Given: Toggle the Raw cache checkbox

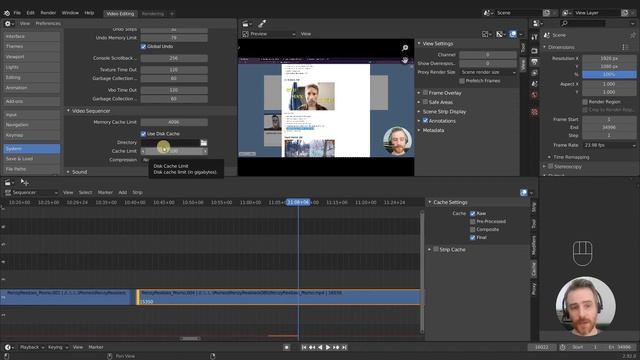Looking at the screenshot, I should 473,213.
